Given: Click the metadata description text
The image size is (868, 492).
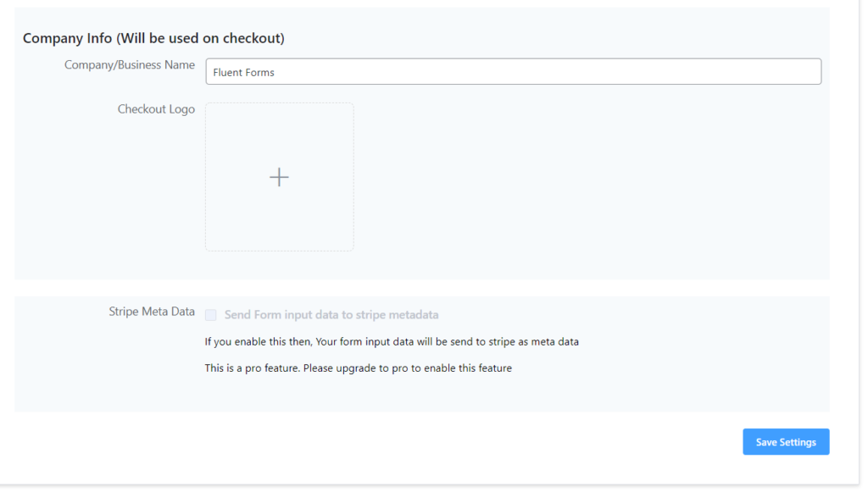Looking at the screenshot, I should (392, 341).
